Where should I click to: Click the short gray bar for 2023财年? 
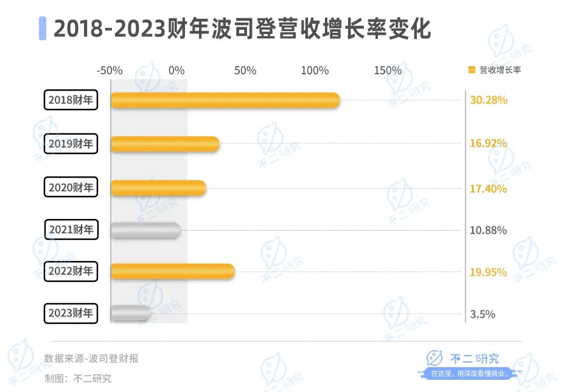click(x=131, y=313)
